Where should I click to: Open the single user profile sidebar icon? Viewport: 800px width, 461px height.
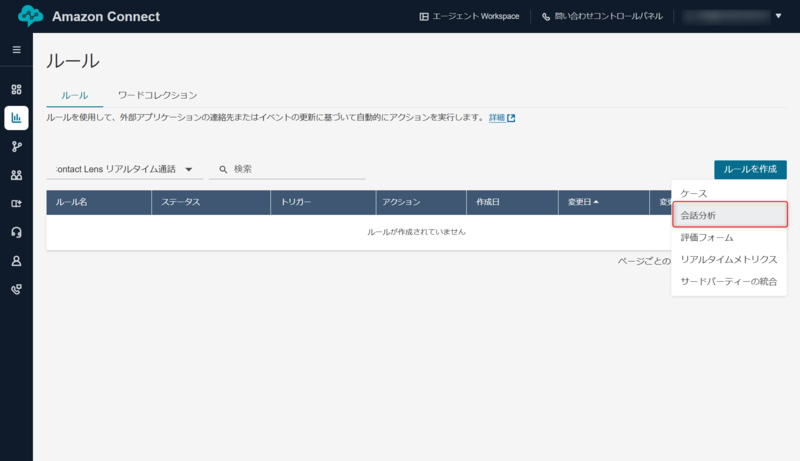tap(16, 261)
